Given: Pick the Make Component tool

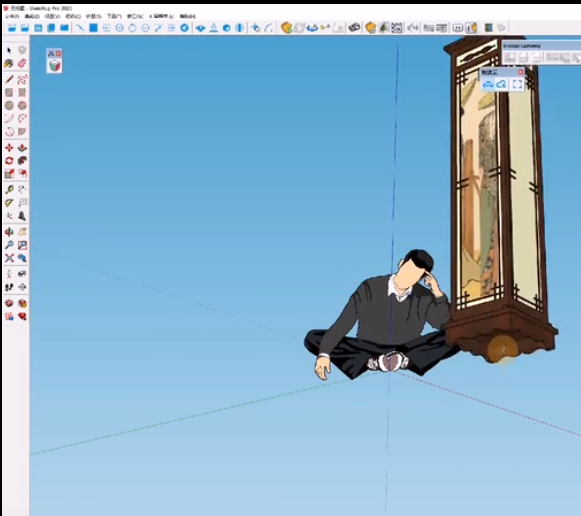Looking at the screenshot, I should [x=22, y=50].
